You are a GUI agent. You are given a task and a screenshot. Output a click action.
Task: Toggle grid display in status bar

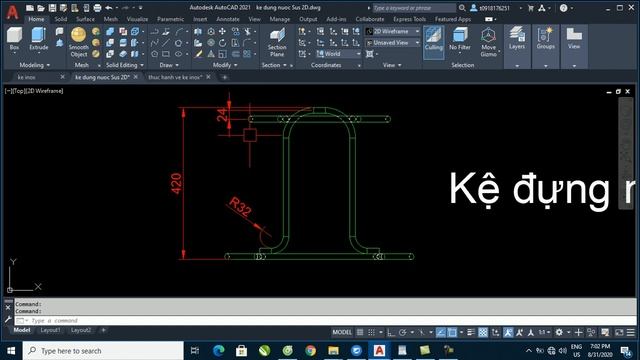click(360, 333)
